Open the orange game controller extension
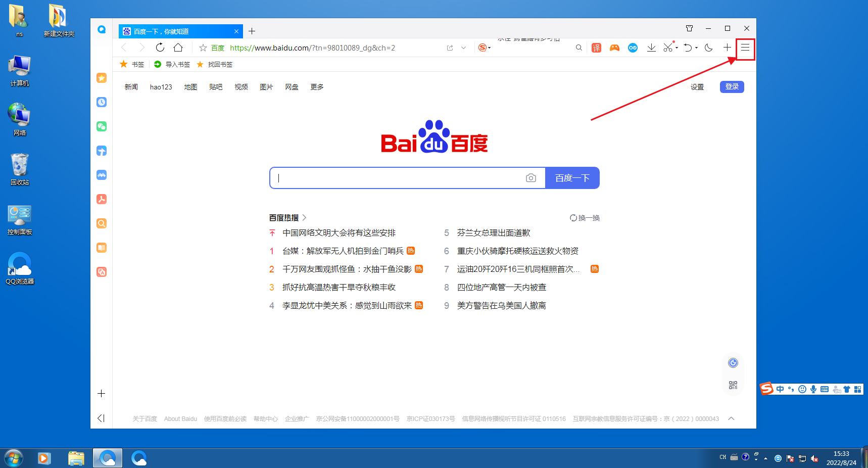Viewport: 868px width, 468px height. tap(614, 48)
